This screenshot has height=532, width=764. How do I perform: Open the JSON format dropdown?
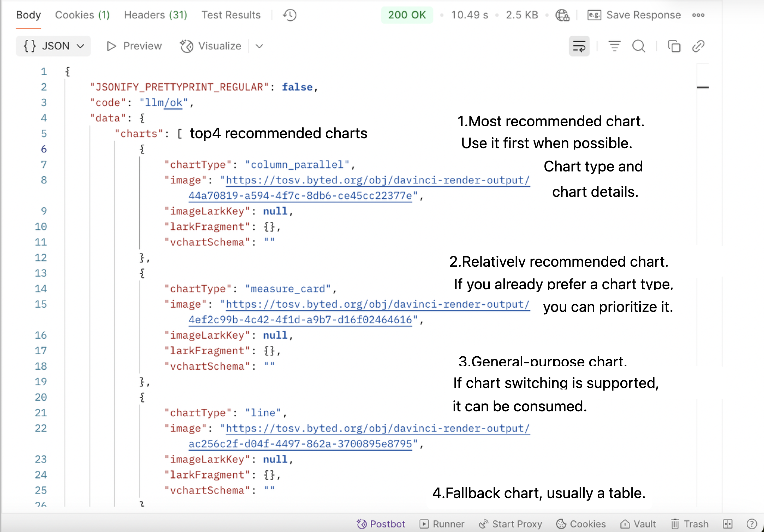tap(53, 46)
